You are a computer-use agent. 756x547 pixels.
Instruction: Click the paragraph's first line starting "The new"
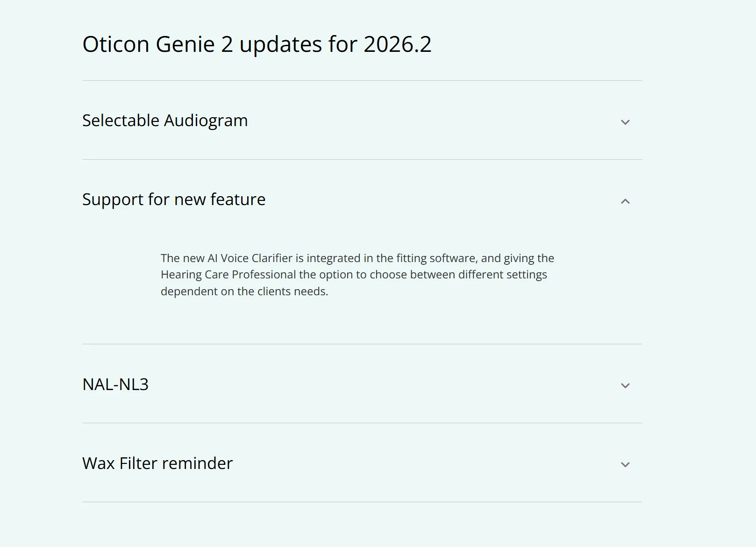coord(357,258)
